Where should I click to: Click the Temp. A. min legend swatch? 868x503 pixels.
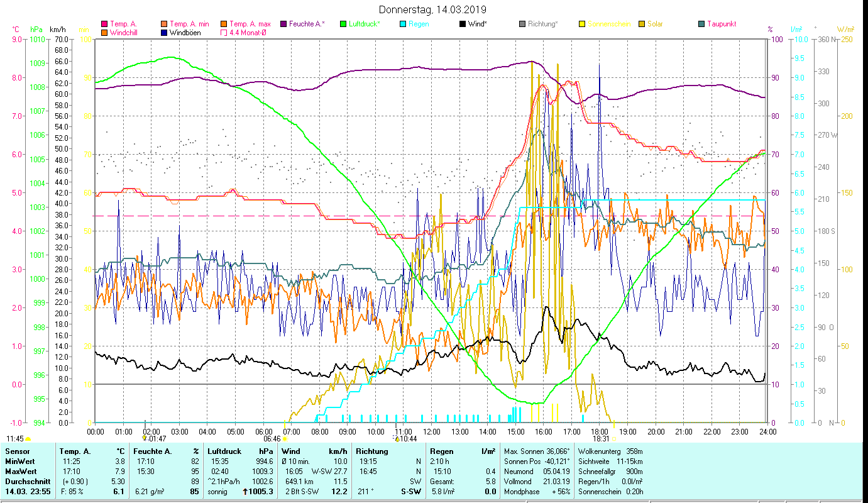click(x=165, y=24)
